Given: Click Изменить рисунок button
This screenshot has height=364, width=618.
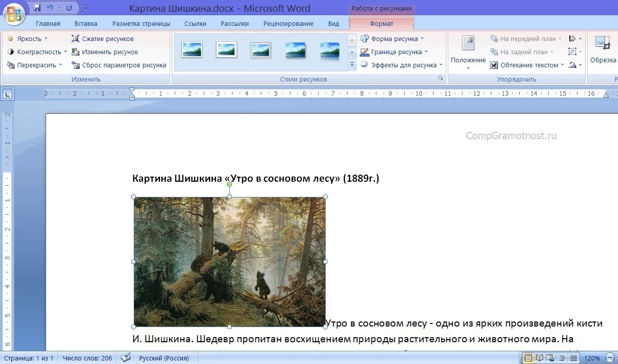Looking at the screenshot, I should tap(105, 52).
